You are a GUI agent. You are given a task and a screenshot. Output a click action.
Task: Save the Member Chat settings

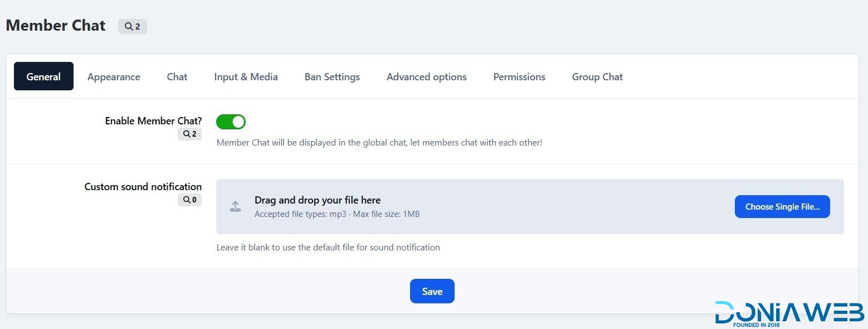tap(432, 291)
